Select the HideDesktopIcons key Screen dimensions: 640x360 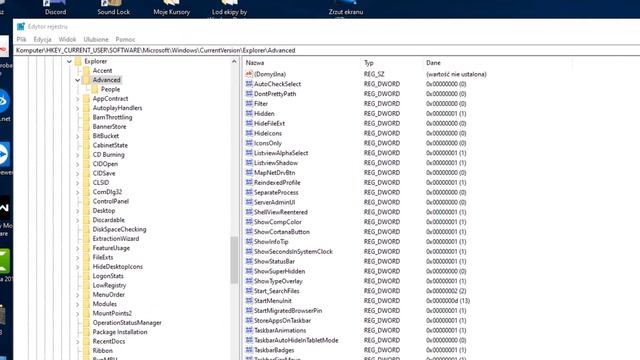118,267
